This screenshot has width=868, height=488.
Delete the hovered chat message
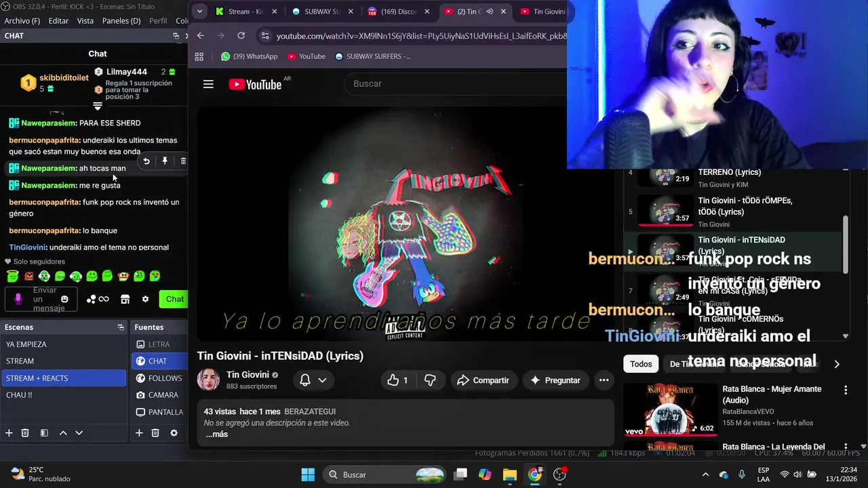click(183, 161)
